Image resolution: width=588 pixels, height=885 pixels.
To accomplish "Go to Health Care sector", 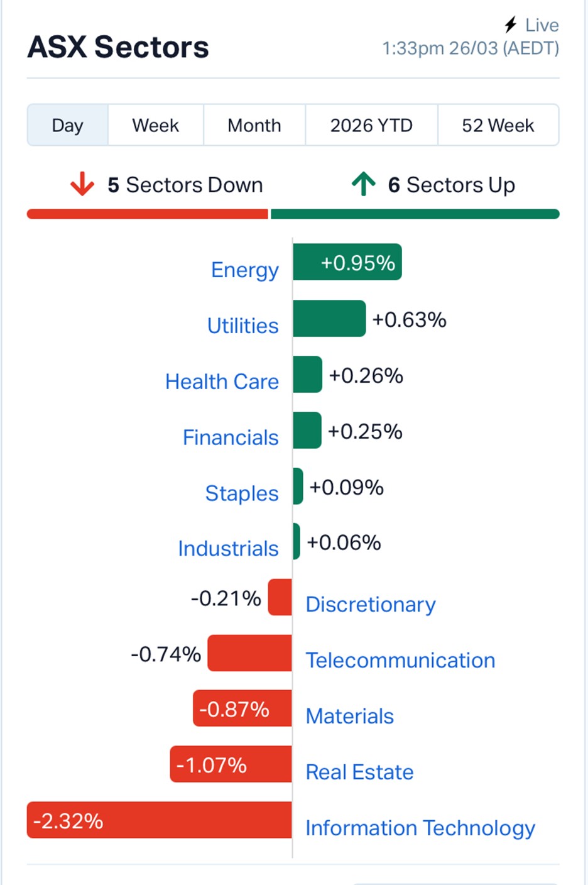I will [222, 382].
